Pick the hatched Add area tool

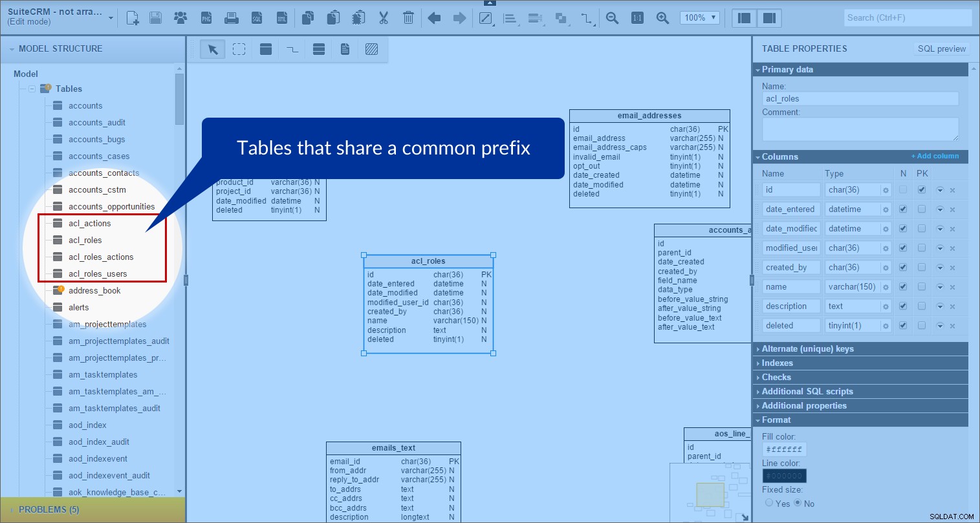click(x=371, y=49)
